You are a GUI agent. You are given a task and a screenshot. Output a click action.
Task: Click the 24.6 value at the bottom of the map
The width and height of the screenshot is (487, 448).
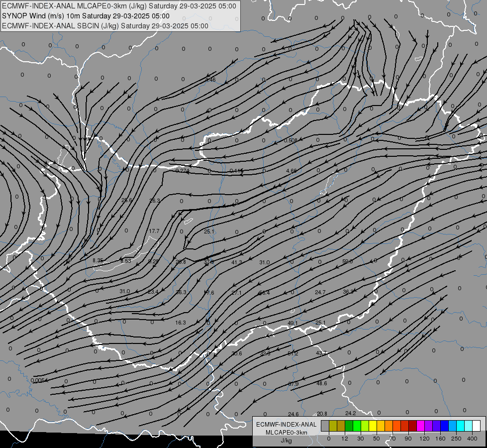tap(293, 414)
